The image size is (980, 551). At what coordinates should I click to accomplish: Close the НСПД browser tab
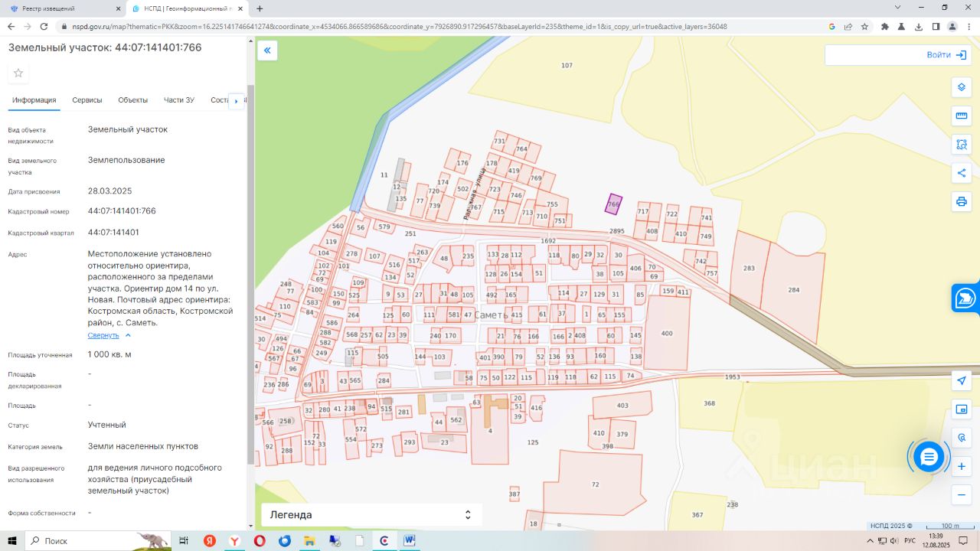(x=241, y=8)
